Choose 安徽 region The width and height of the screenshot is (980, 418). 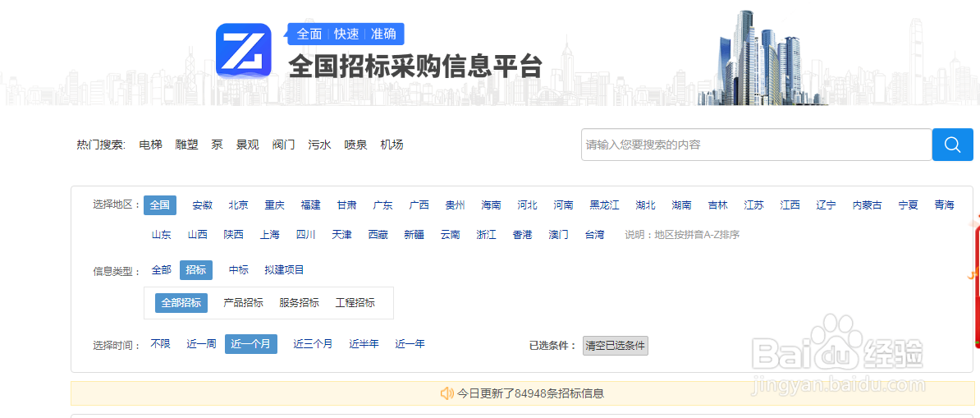[203, 205]
